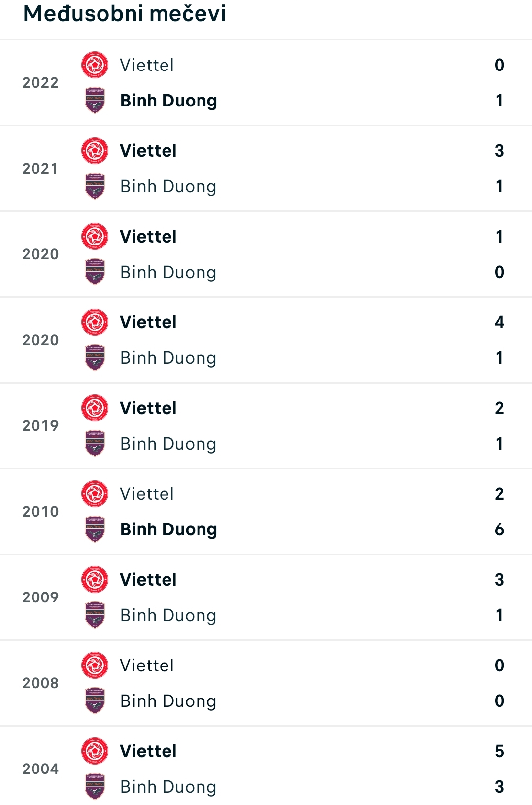Open the 2021 match row by year label
The image size is (532, 805).
40,169
